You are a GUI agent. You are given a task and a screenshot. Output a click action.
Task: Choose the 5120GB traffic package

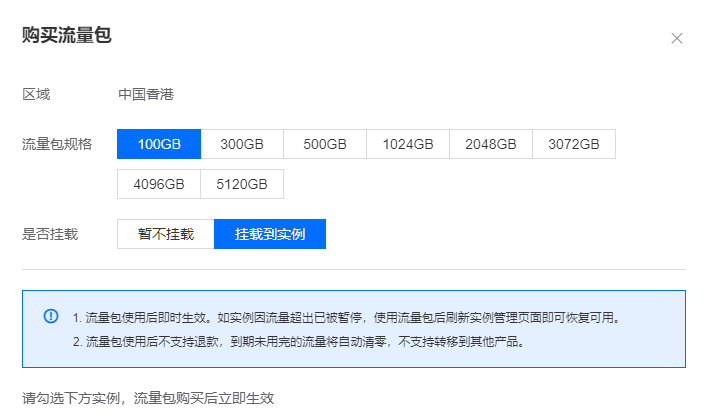pyautogui.click(x=242, y=184)
